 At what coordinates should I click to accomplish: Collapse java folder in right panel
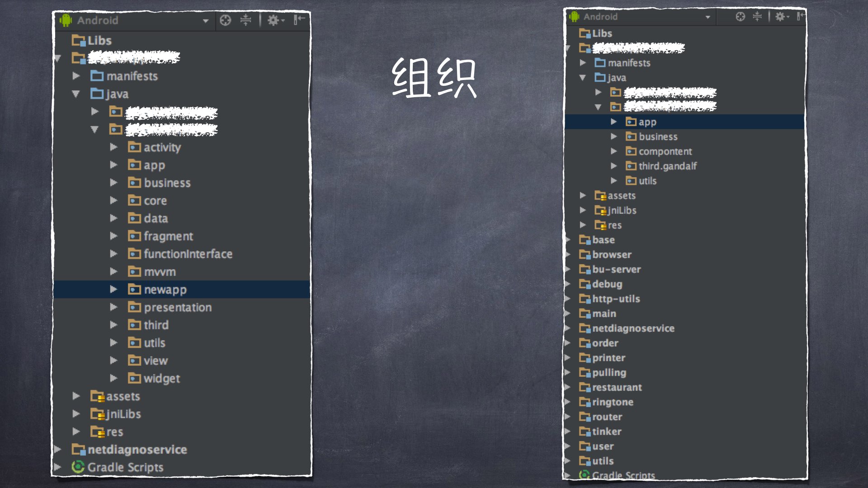click(x=583, y=78)
